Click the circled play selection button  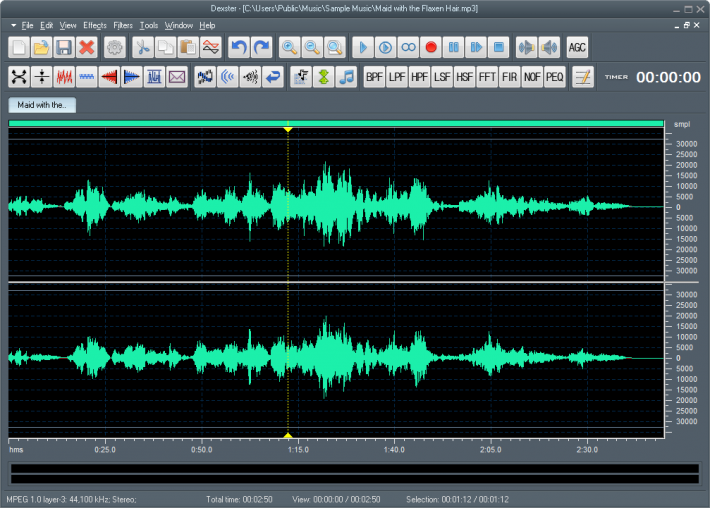(386, 48)
